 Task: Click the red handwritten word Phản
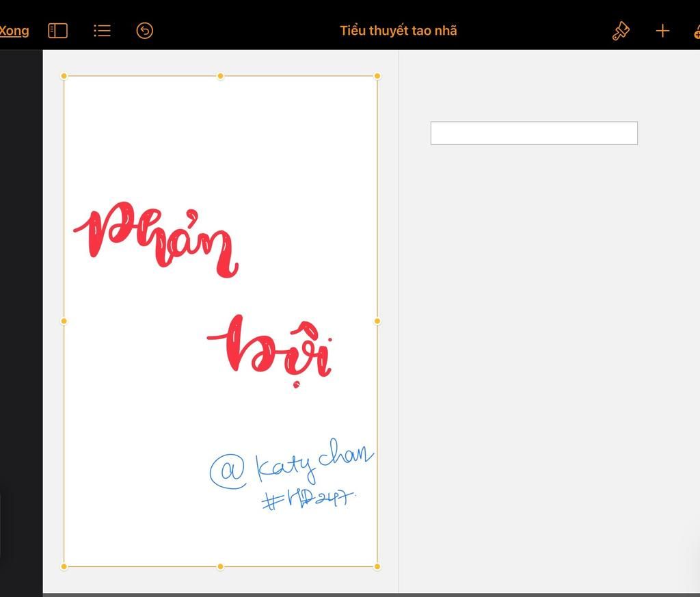(x=157, y=239)
